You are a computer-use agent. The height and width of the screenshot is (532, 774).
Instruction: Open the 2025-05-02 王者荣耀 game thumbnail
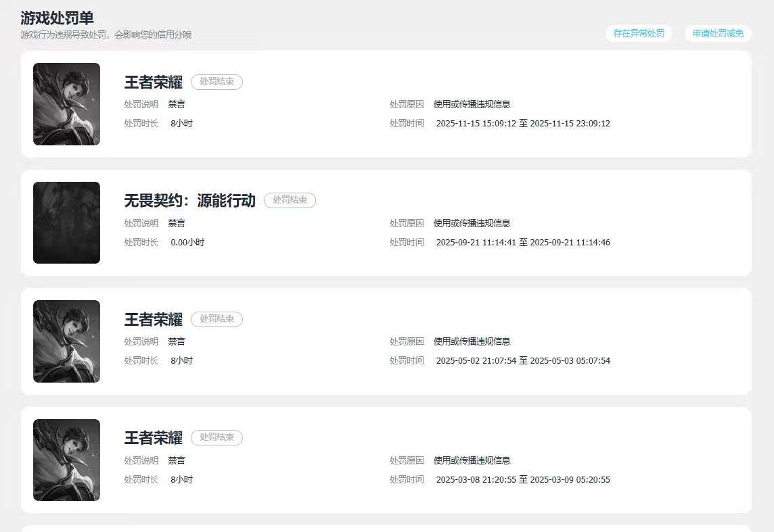(x=66, y=341)
